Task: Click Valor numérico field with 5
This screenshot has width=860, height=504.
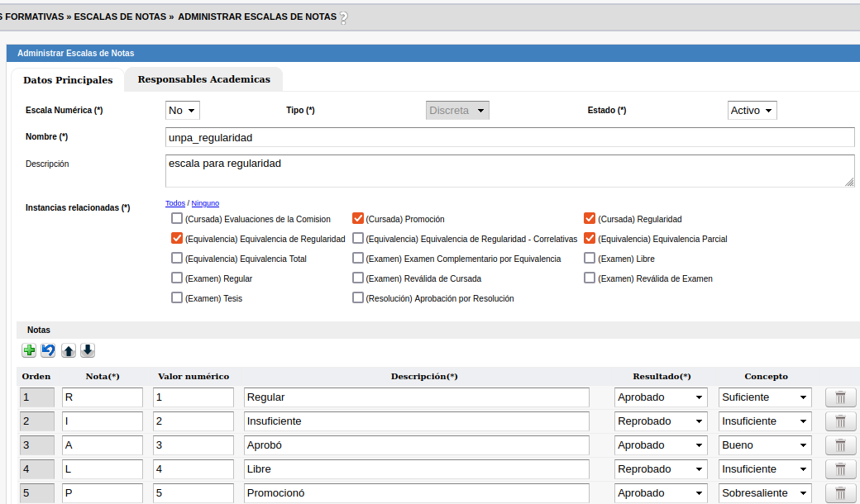Action: click(193, 493)
